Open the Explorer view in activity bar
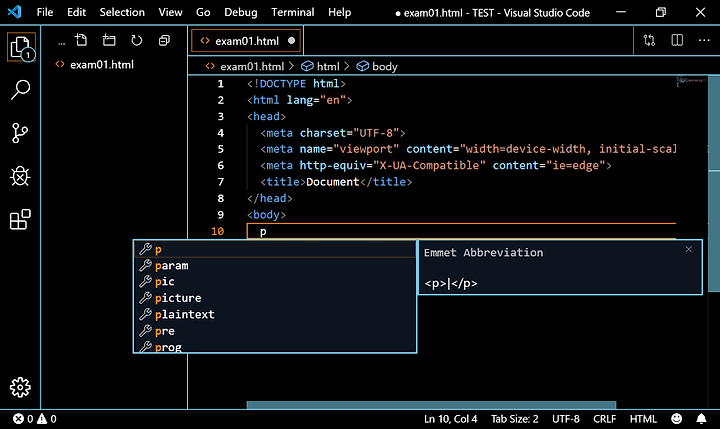720x429 pixels. click(21, 47)
